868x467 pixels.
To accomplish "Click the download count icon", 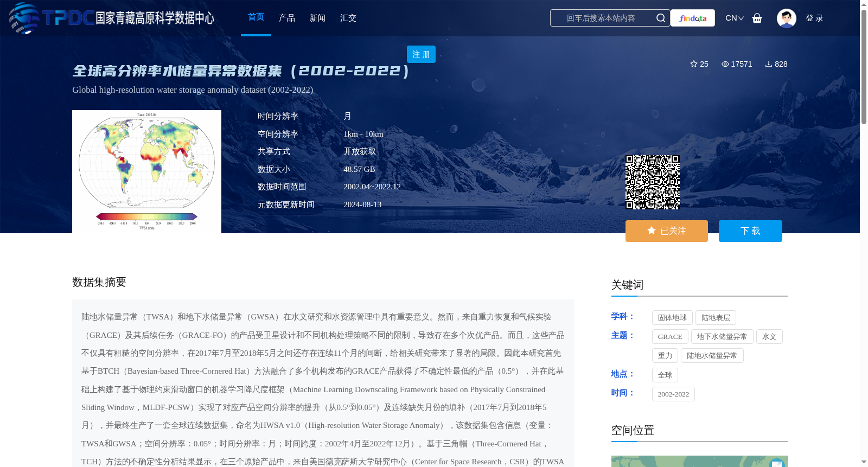I will coord(768,64).
